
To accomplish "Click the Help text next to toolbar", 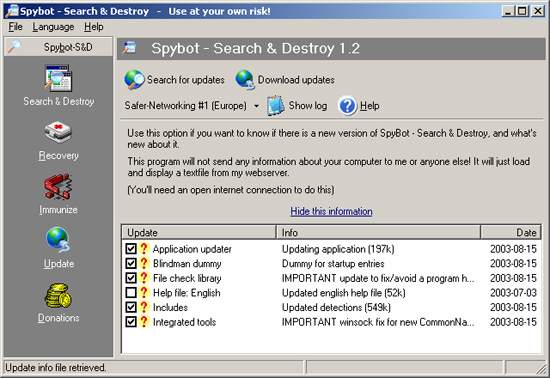I will 370,106.
